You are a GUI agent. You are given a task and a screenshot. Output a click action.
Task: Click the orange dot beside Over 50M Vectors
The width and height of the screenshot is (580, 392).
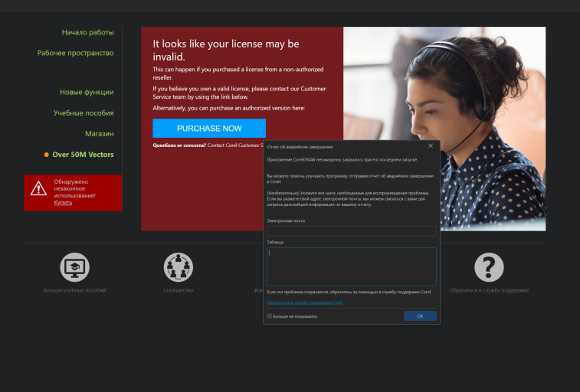[x=47, y=155]
